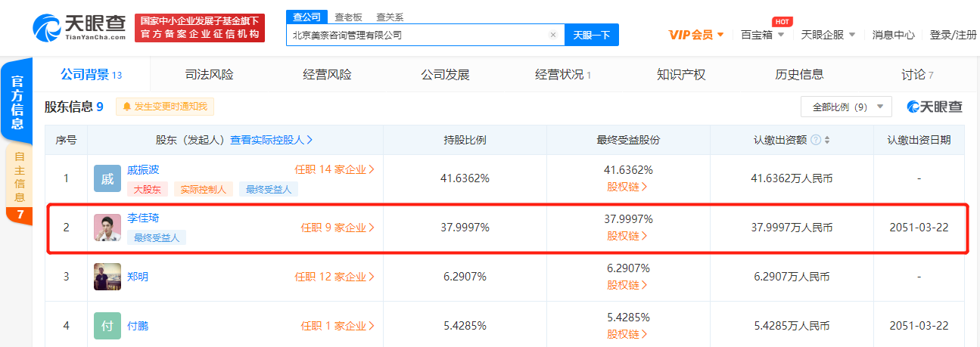The width and height of the screenshot is (980, 347).
Task: Click 登录/注册
Action: click(953, 35)
